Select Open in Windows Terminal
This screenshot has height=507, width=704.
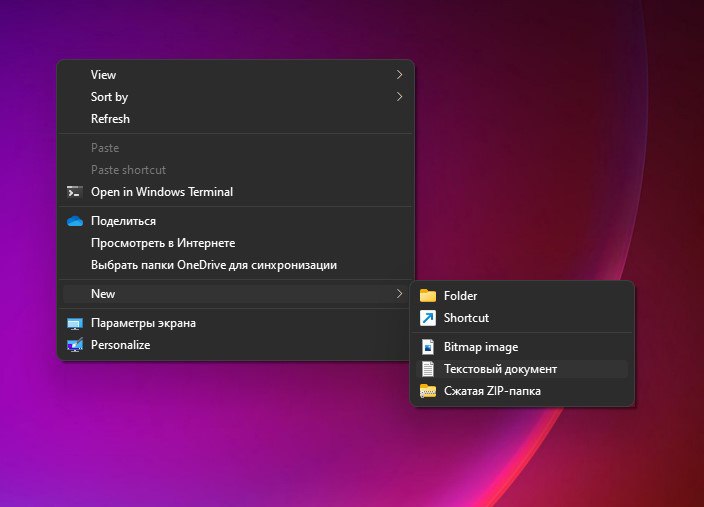coord(236,192)
